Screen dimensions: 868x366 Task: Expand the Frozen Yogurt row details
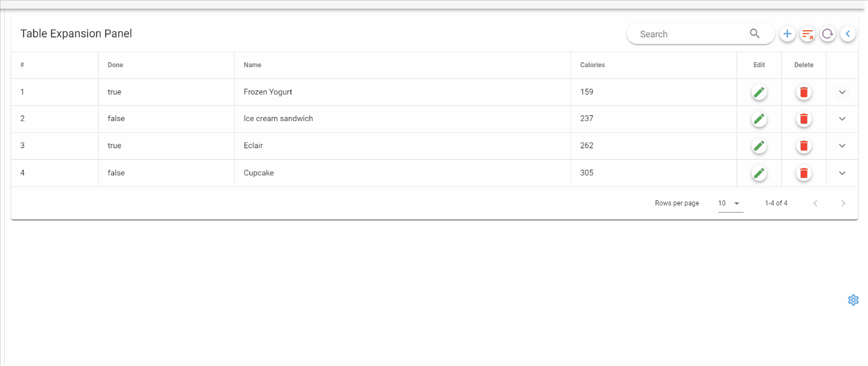[843, 92]
